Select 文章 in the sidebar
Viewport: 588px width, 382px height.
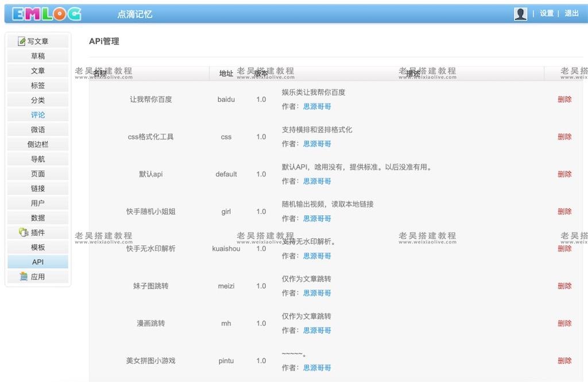click(37, 70)
